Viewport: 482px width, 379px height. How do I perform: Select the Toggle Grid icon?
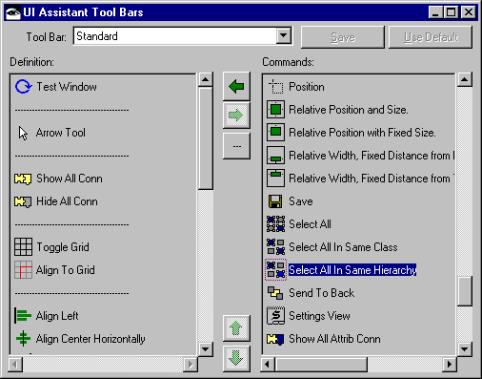[23, 247]
